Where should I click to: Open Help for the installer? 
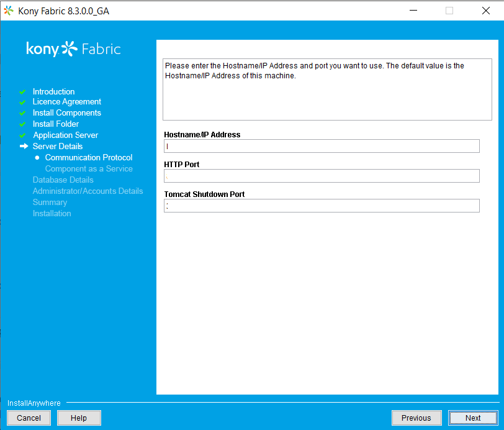tap(79, 418)
